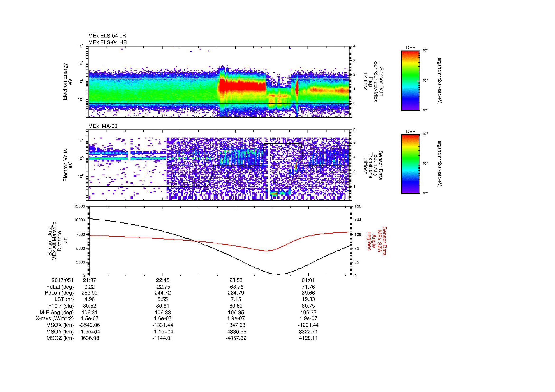The width and height of the screenshot is (555, 392).
Task: Click the 22:45 time axis label
Action: click(x=163, y=280)
